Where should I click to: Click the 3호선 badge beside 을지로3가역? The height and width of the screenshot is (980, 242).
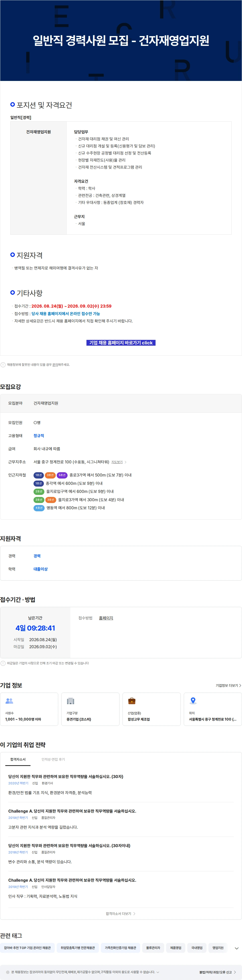coord(51,499)
